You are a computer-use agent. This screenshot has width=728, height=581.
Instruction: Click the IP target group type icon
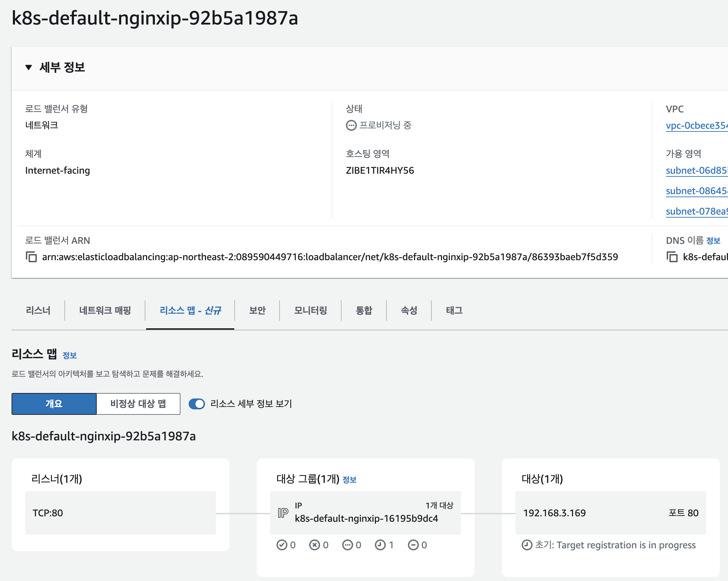(283, 513)
